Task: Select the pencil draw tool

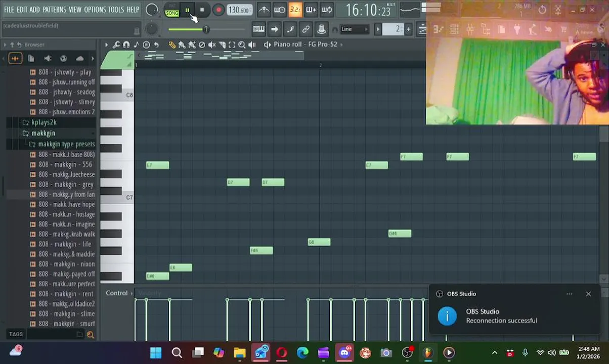Action: tap(172, 44)
